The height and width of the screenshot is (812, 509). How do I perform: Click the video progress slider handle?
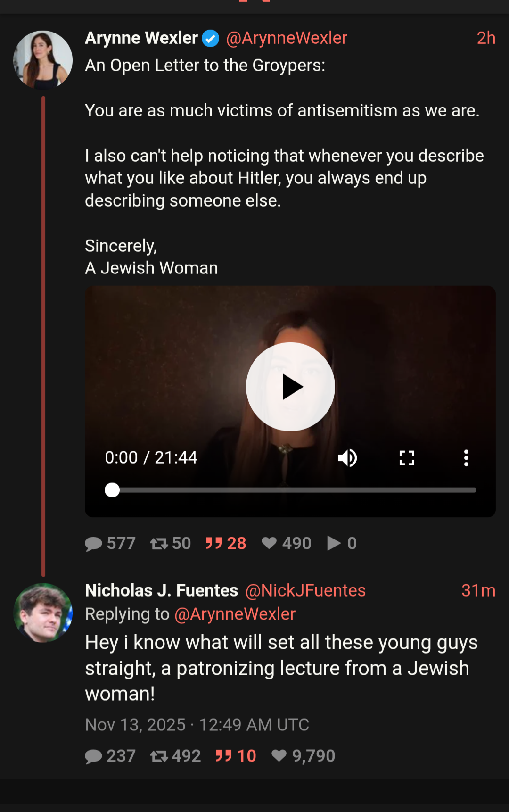(112, 490)
